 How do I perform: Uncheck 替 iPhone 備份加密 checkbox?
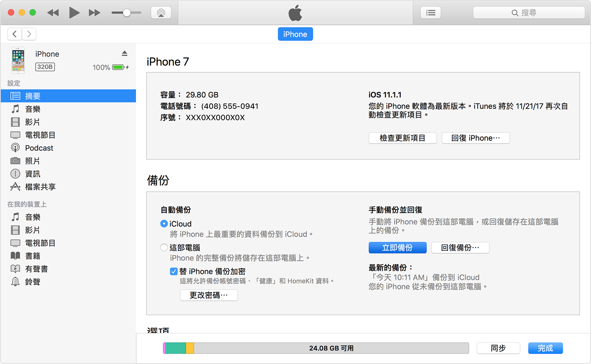click(x=174, y=271)
